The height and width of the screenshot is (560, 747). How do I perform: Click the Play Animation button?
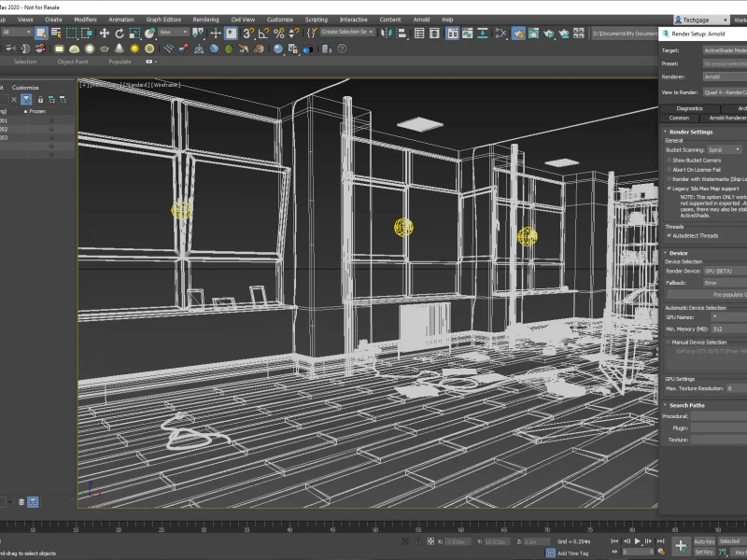click(x=637, y=541)
